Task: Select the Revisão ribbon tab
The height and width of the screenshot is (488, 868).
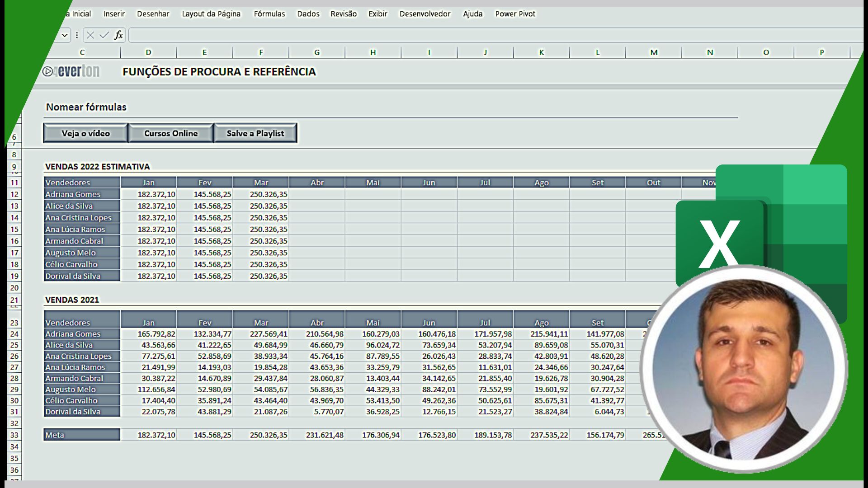Action: [x=344, y=13]
